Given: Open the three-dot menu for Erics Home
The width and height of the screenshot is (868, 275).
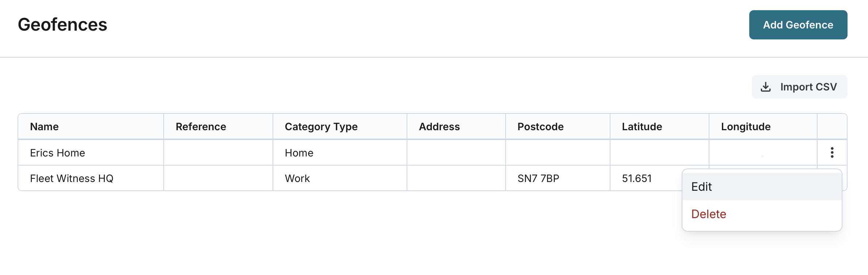Looking at the screenshot, I should [832, 152].
